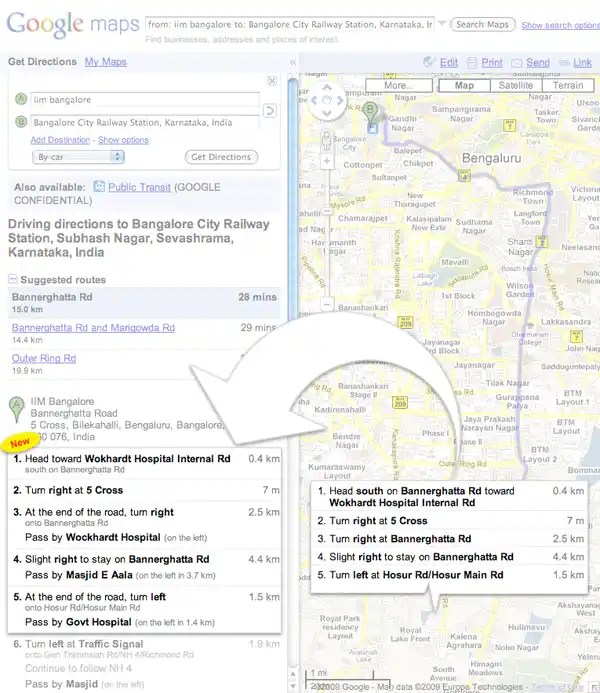Zoom out with the minus button

[327, 305]
